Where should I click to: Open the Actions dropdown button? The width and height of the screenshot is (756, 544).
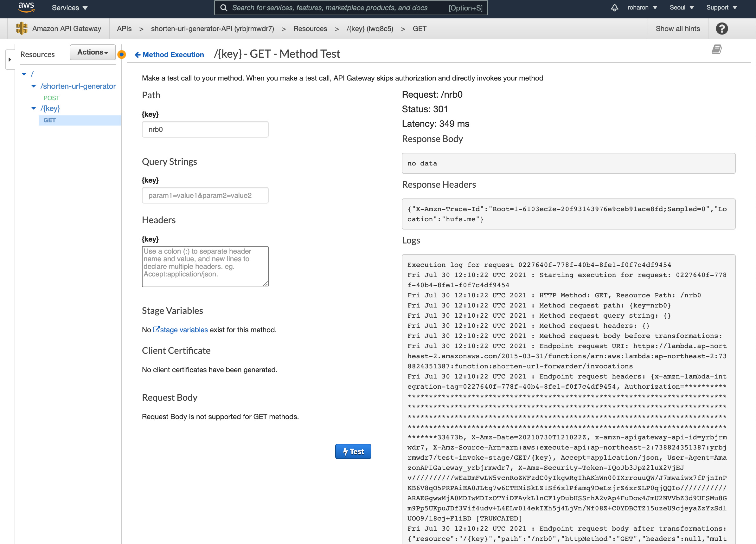coord(92,52)
